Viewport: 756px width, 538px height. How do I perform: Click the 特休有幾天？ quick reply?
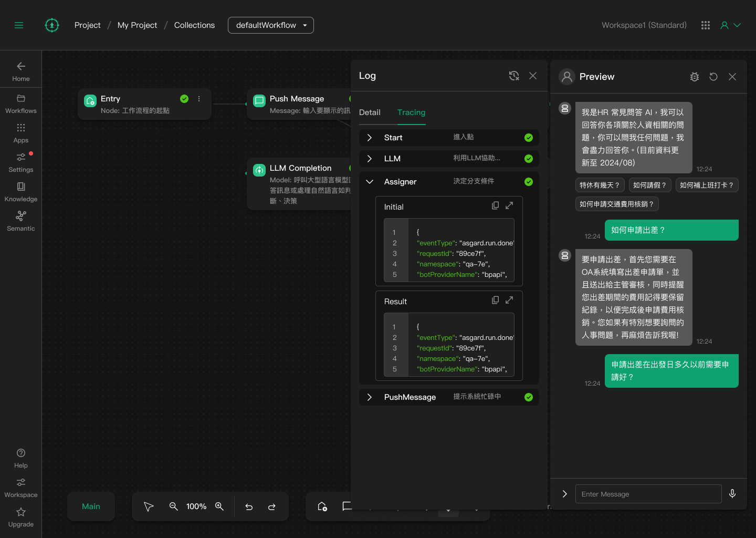[600, 185]
